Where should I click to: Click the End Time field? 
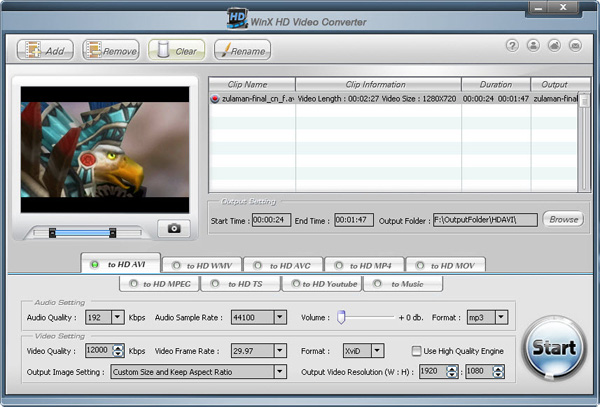tap(354, 220)
